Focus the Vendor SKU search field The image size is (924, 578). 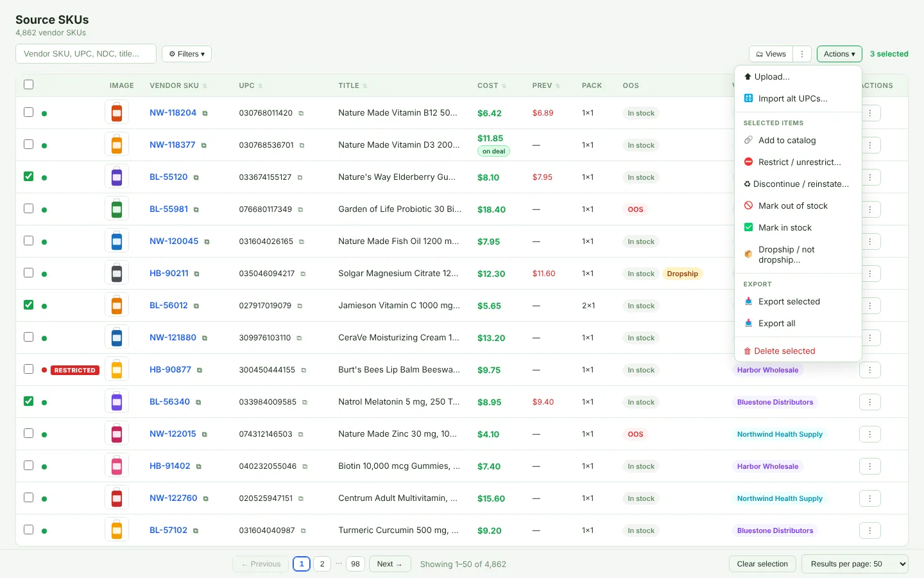pos(86,54)
